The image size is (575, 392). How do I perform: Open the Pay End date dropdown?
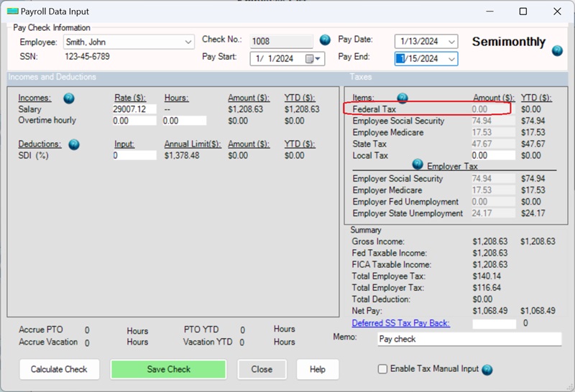click(x=451, y=59)
